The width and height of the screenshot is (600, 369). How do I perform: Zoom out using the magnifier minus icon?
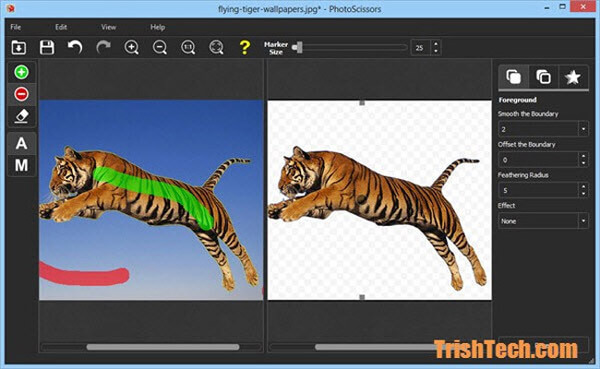(160, 47)
